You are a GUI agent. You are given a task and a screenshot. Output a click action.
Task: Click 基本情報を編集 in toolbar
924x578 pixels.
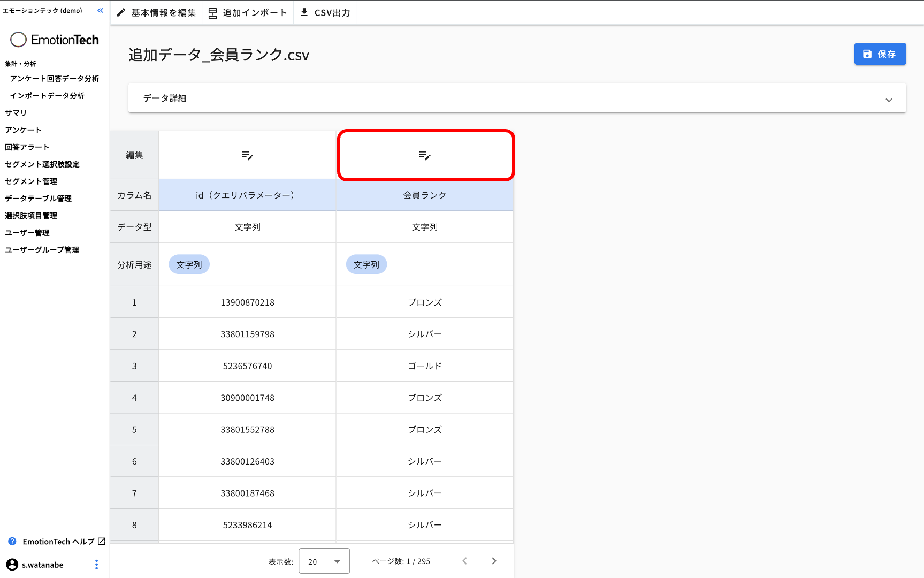pyautogui.click(x=156, y=12)
